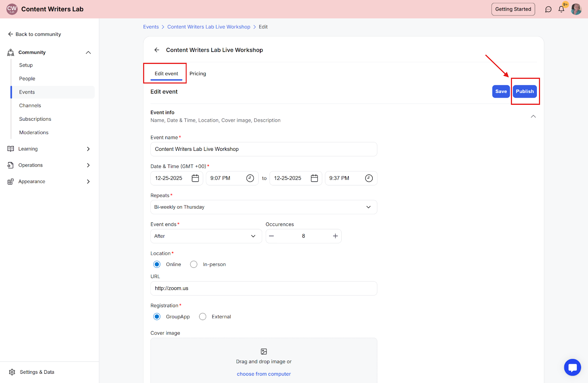Screen dimensions: 588x383
Task: Choose External registration option
Action: click(x=202, y=317)
